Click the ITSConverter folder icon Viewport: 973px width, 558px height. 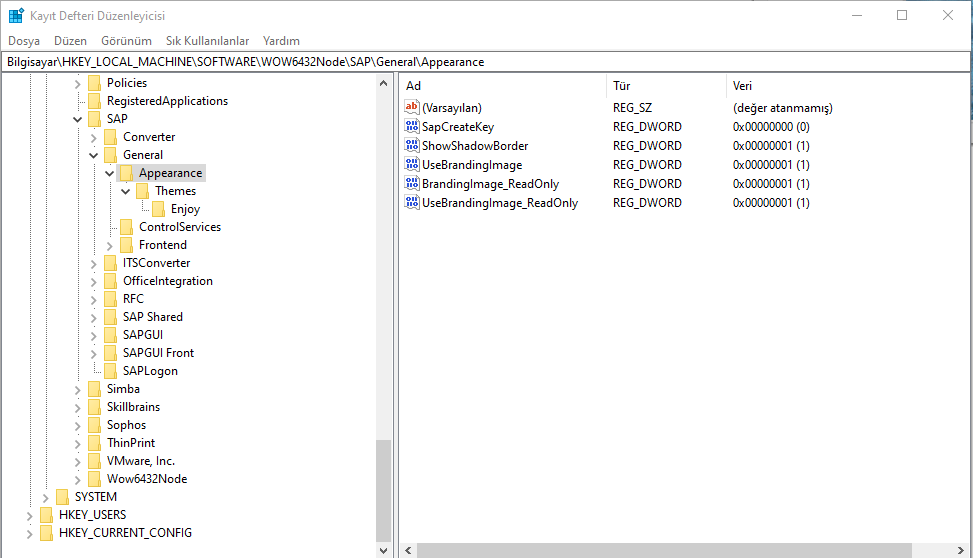[x=110, y=263]
